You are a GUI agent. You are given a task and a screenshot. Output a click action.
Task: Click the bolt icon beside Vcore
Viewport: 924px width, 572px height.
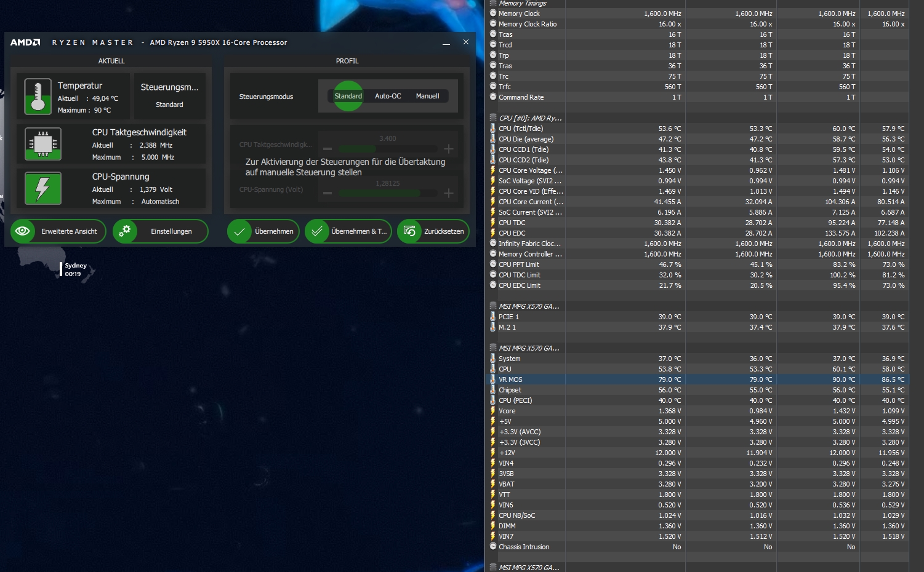pyautogui.click(x=493, y=411)
